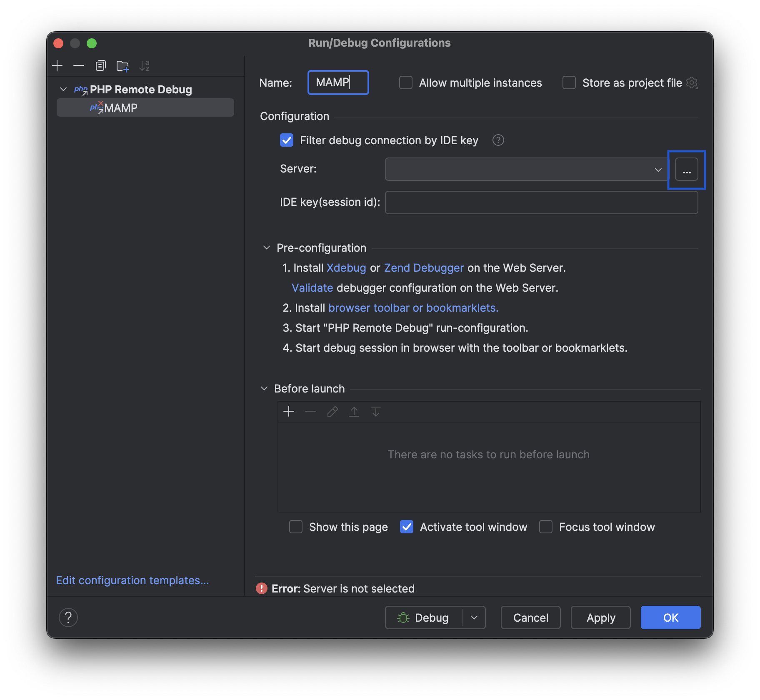The height and width of the screenshot is (700, 760).
Task: Enable Show this page
Action: coord(295,527)
